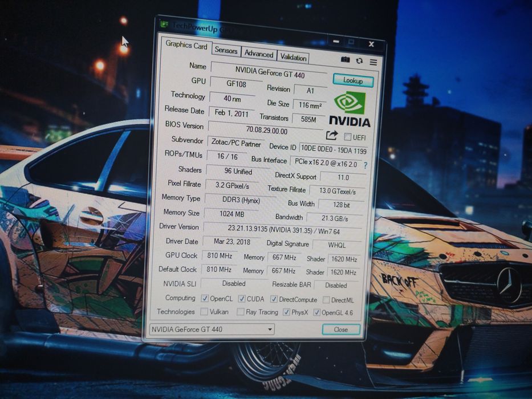Click the Technology value 40 nm
This screenshot has width=532, height=399.
click(x=233, y=99)
